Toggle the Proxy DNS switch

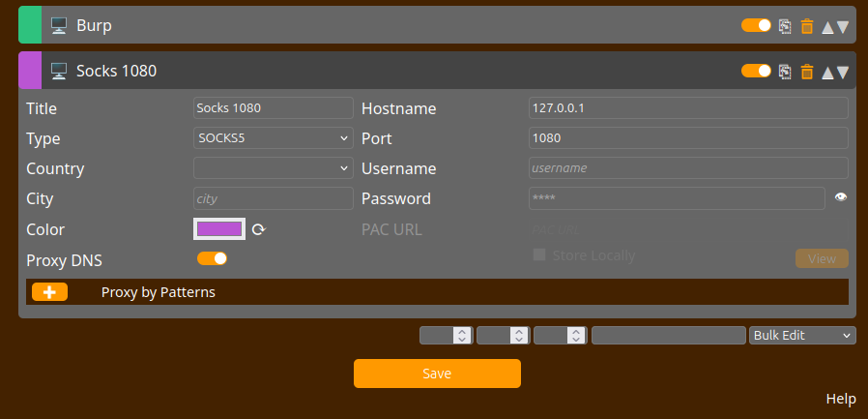(x=212, y=258)
